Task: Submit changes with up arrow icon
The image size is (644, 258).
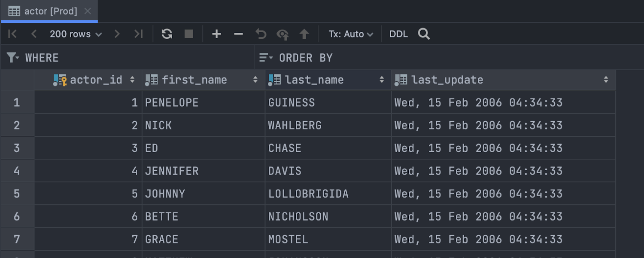Action: click(x=304, y=34)
